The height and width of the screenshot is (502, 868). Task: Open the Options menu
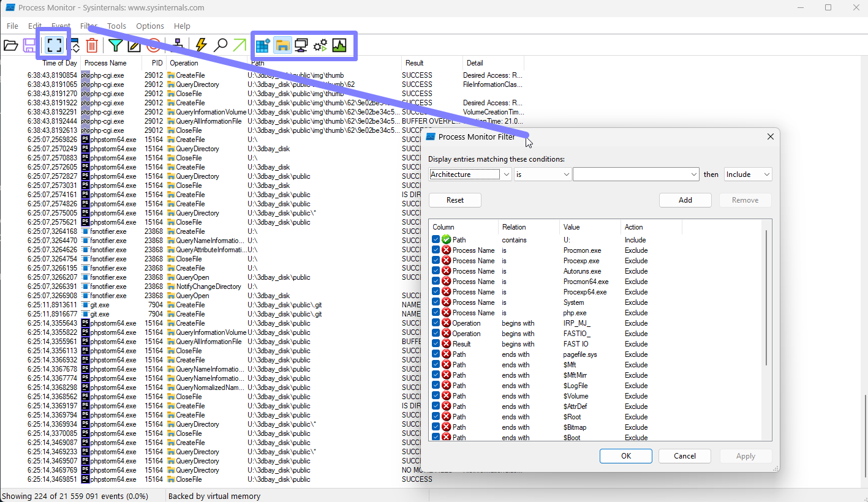pos(150,26)
